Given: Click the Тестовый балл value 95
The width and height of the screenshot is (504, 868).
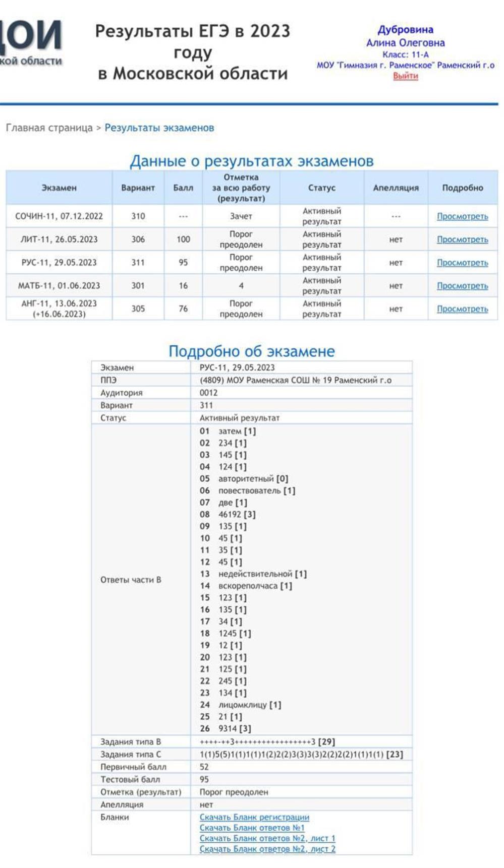Looking at the screenshot, I should click(x=204, y=779).
